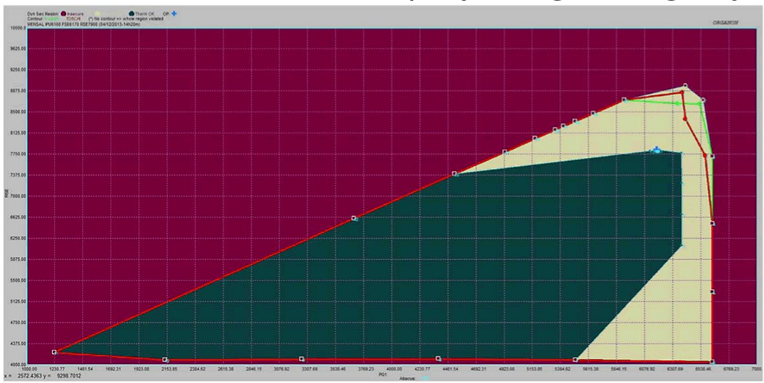Select the green contour point right of 8675 line

(x=678, y=103)
